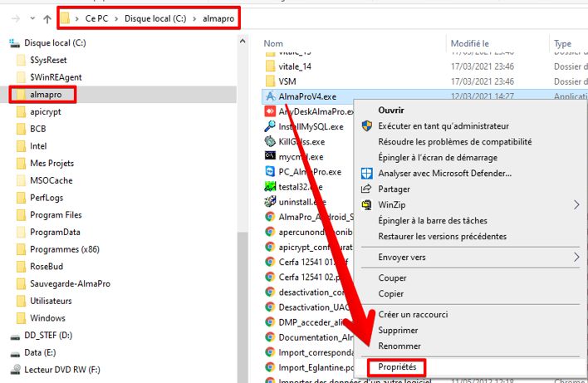Click the InstallMySQL.exe magnifier icon
The image size is (588, 383).
point(270,126)
